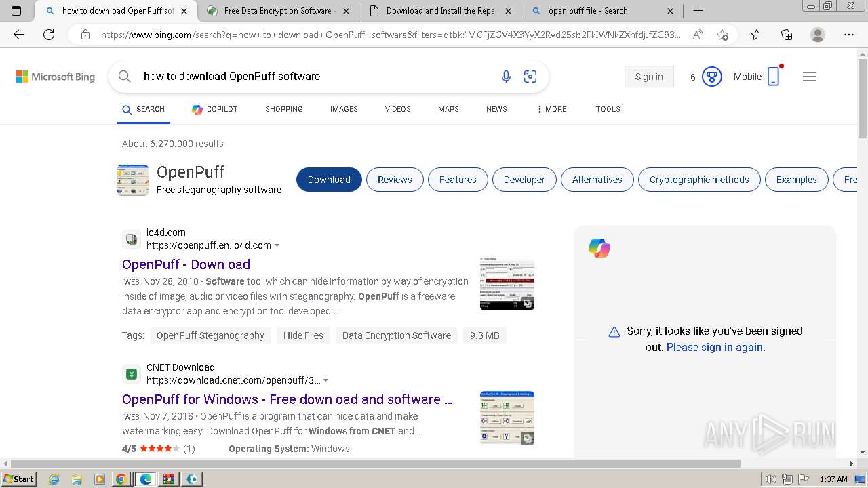Click the volume speaker icon in the system tray

coord(770,479)
